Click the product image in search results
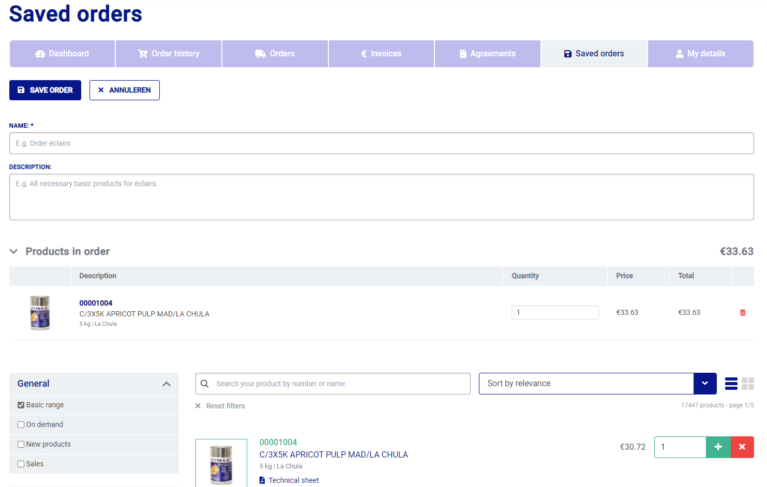The height and width of the screenshot is (487, 767). pyautogui.click(x=221, y=463)
